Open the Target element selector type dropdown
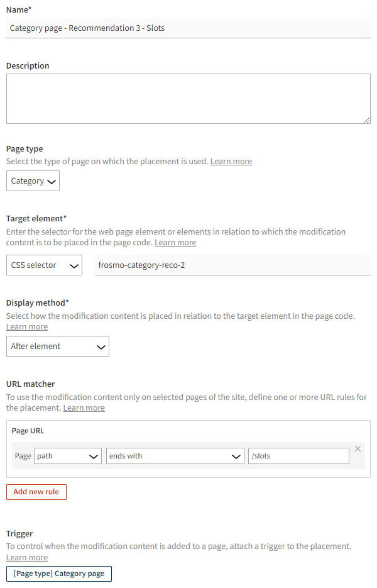The width and height of the screenshot is (377, 588). [44, 265]
